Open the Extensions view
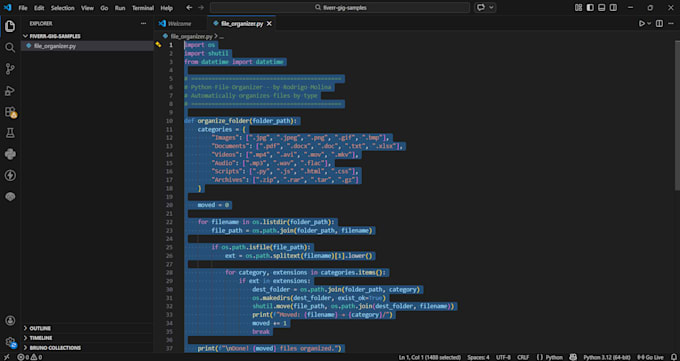The width and height of the screenshot is (680, 361). click(10, 112)
